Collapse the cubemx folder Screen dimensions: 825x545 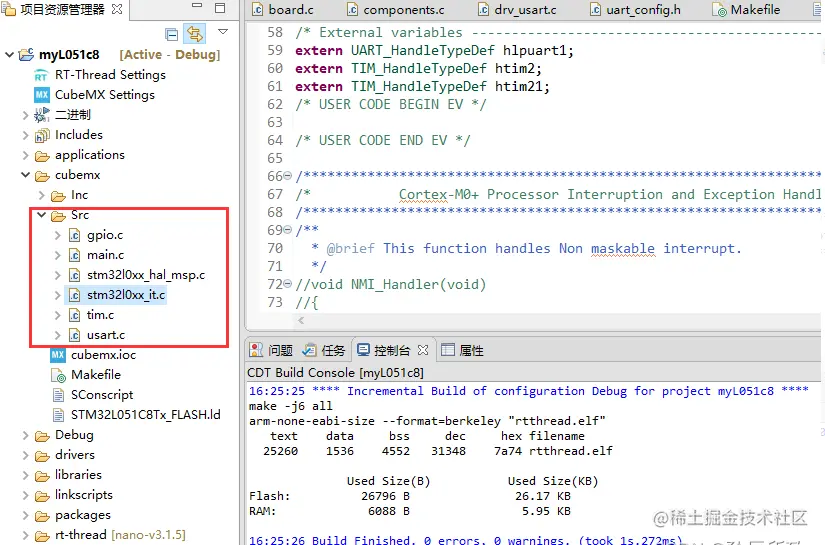25,175
